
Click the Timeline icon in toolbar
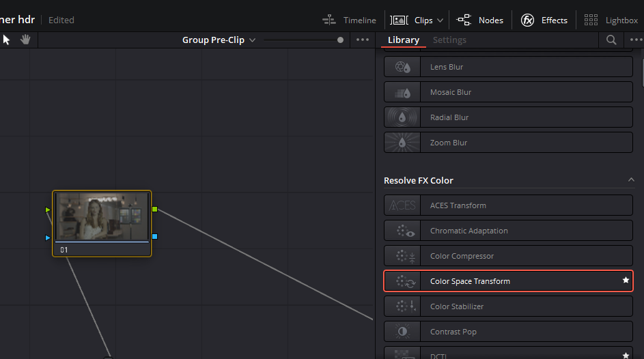click(329, 20)
